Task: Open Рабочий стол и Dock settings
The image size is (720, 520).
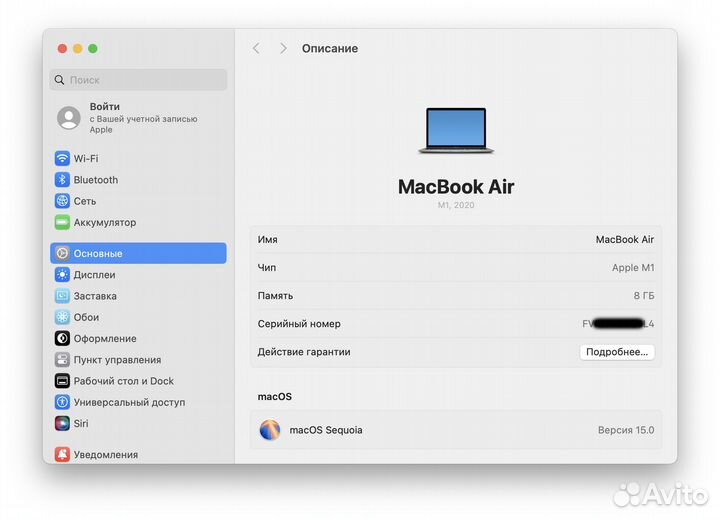Action: click(138, 381)
